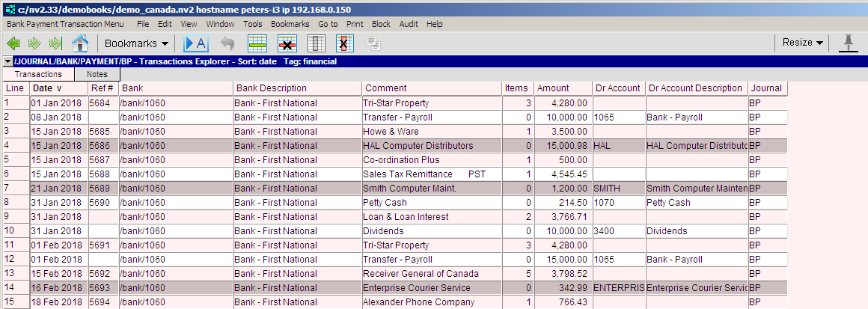The width and height of the screenshot is (868, 309).
Task: Click the pushpin icon at toolbar right
Action: coord(849,43)
